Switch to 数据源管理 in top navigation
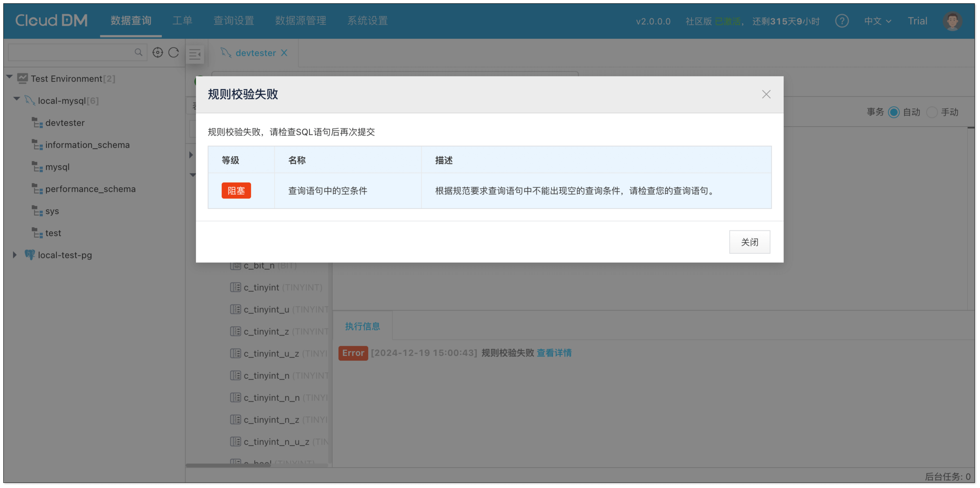The width and height of the screenshot is (980, 488). click(300, 21)
